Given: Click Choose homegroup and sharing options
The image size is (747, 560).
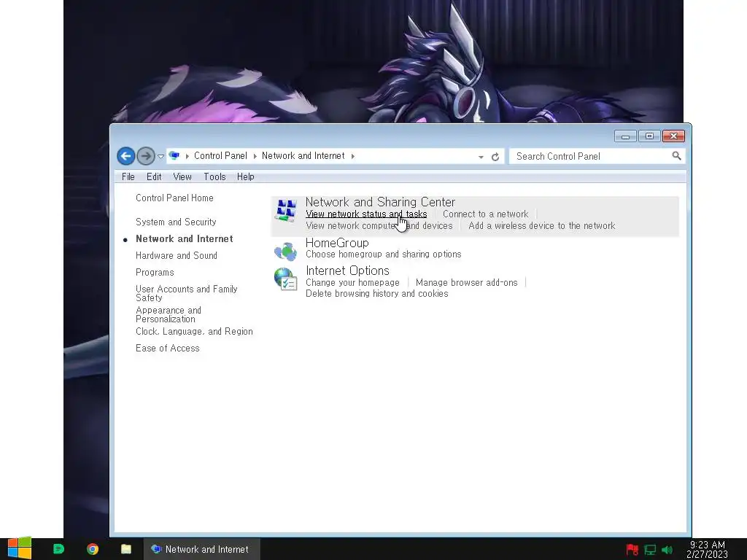Looking at the screenshot, I should pyautogui.click(x=383, y=254).
